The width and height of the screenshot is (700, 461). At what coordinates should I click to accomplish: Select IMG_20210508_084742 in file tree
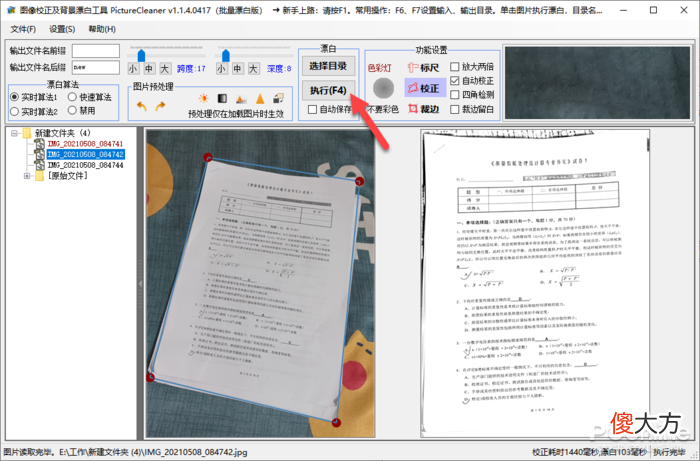(x=86, y=154)
